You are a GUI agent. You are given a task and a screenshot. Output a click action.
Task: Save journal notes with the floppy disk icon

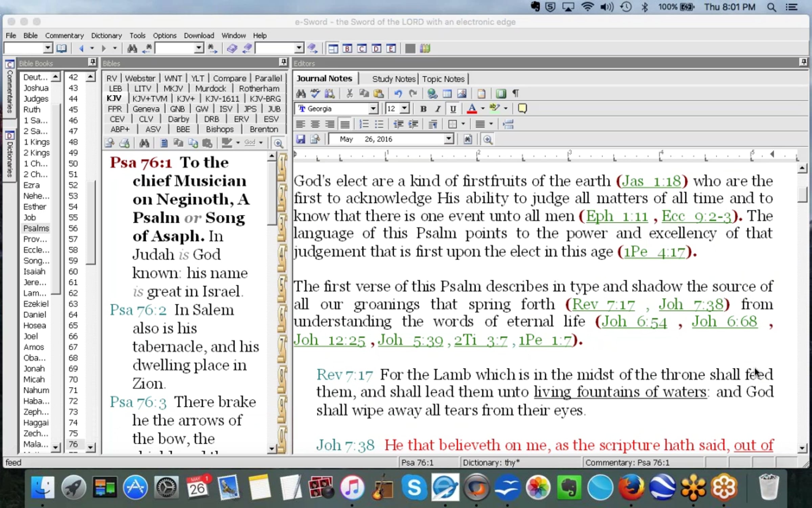click(x=300, y=139)
